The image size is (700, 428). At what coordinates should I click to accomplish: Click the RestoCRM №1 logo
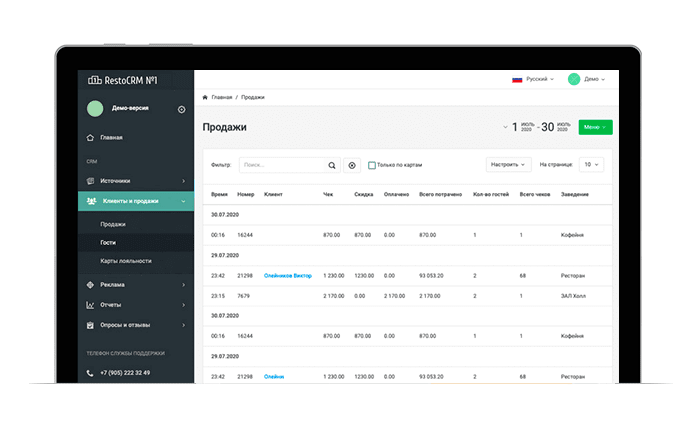[125, 80]
